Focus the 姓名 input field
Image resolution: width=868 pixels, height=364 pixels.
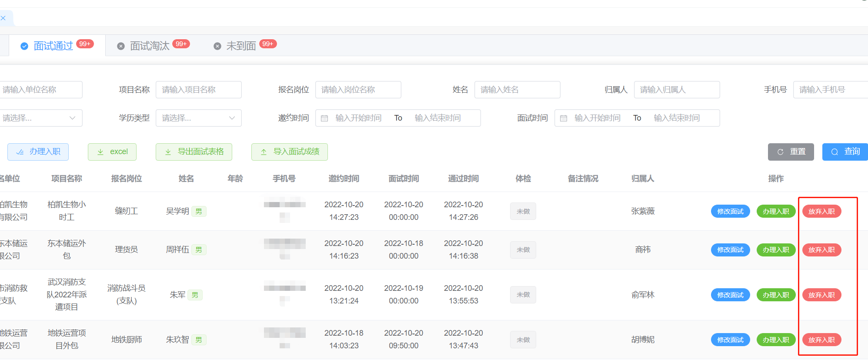(x=517, y=90)
